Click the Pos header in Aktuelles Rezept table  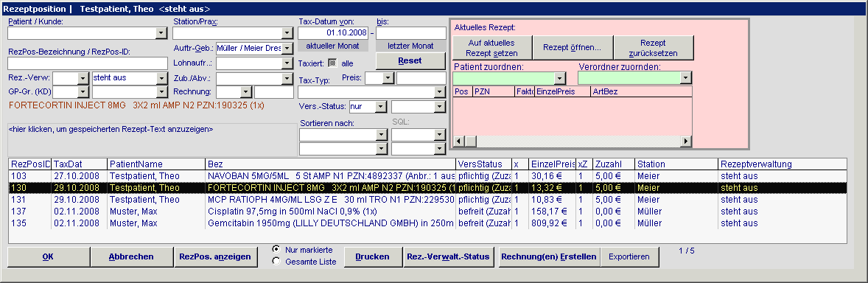(x=462, y=91)
